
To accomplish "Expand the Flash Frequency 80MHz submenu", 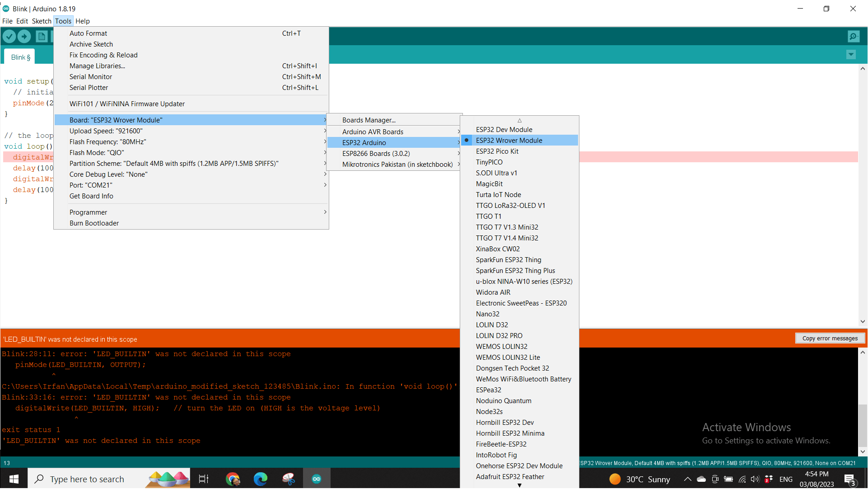I will (191, 142).
